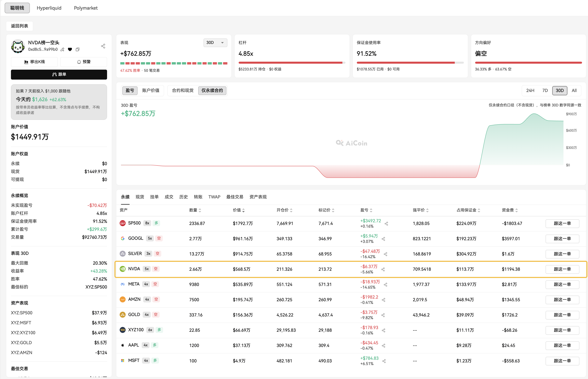Switch chart to 账户价值 view
The height and width of the screenshot is (379, 588).
[x=151, y=91]
